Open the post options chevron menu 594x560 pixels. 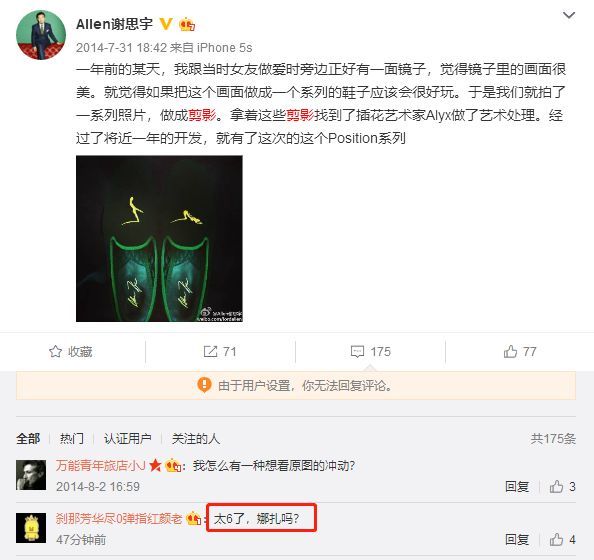(x=569, y=15)
